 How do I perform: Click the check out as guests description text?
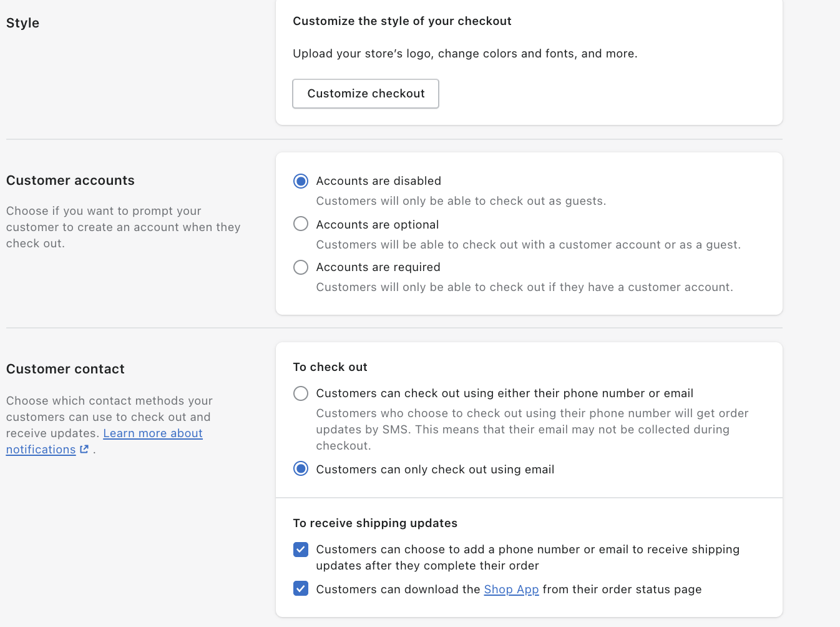pos(461,201)
